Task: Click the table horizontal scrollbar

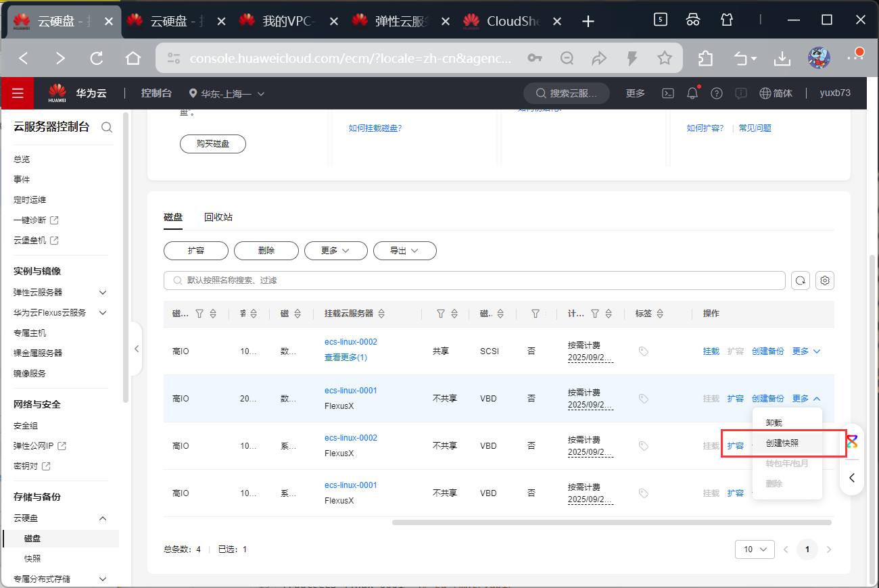Action: coord(612,522)
